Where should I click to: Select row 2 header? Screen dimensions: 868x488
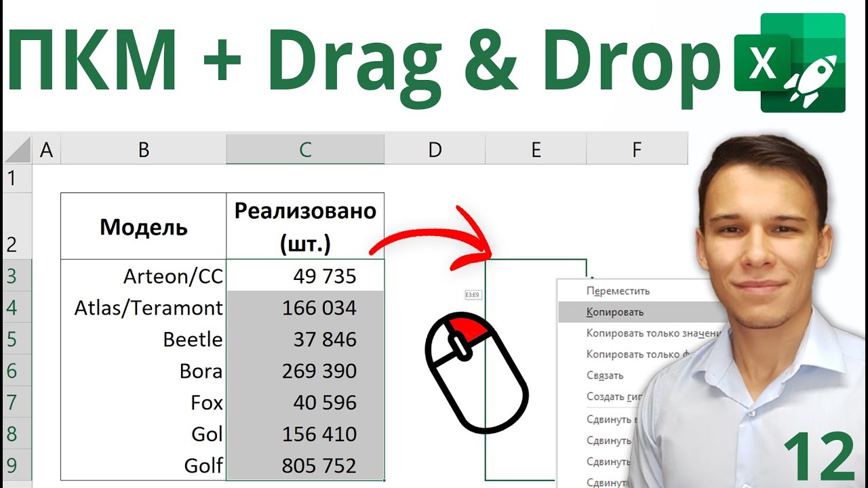18,226
